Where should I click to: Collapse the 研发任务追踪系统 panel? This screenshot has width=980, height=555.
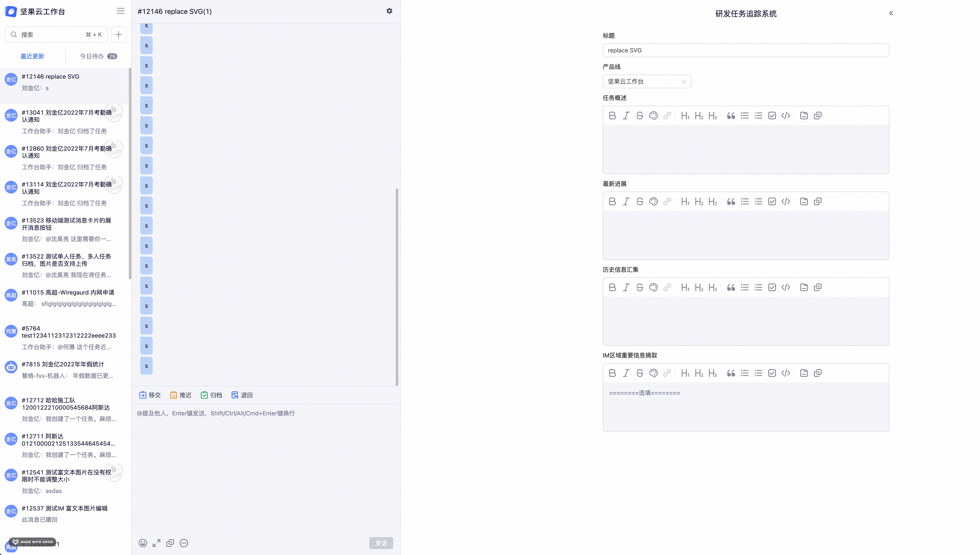pyautogui.click(x=891, y=13)
